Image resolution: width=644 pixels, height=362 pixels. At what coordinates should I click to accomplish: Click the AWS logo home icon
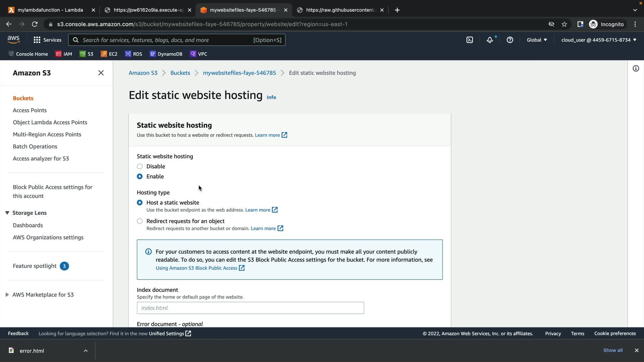(x=13, y=40)
